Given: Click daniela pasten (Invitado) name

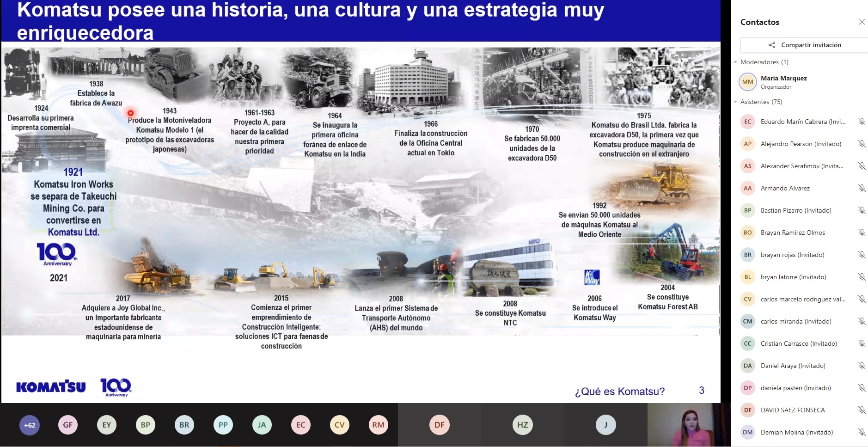Looking at the screenshot, I should [796, 388].
